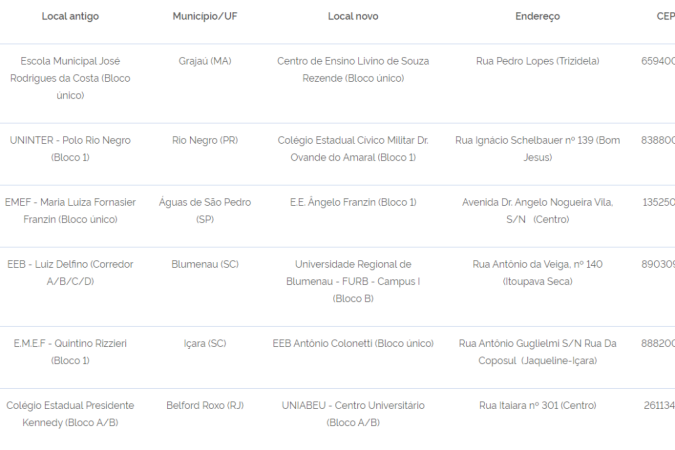Click the Rua Pedro Lopes (Trizidela) address
This screenshot has width=675, height=450.
point(537,61)
